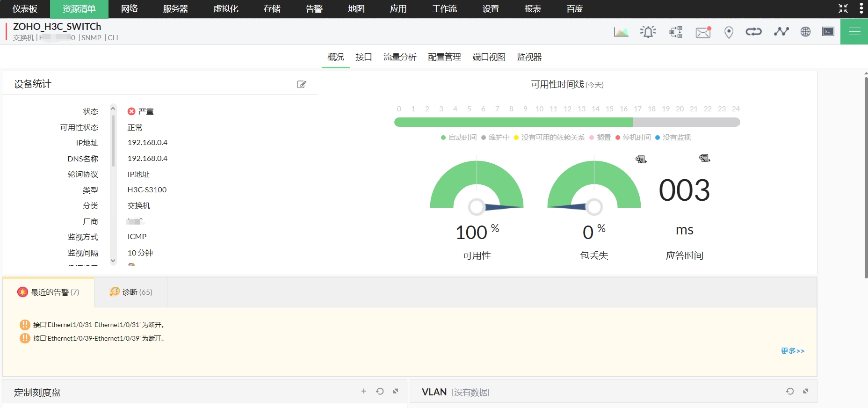Open the 虚拟化 menu
The width and height of the screenshot is (868, 408).
(226, 9)
